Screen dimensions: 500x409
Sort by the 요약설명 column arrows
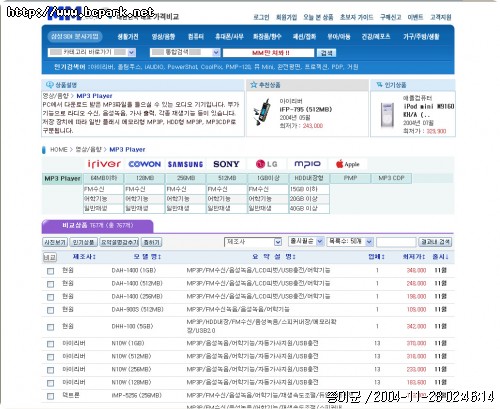(294, 257)
